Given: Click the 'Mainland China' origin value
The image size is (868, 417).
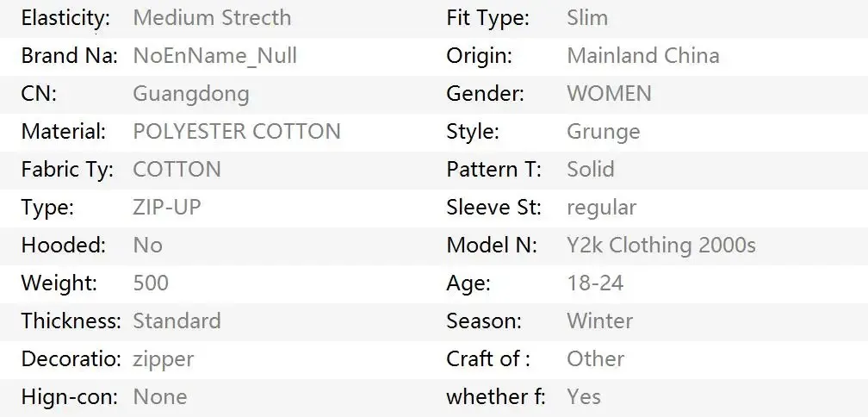Looking at the screenshot, I should tap(642, 56).
